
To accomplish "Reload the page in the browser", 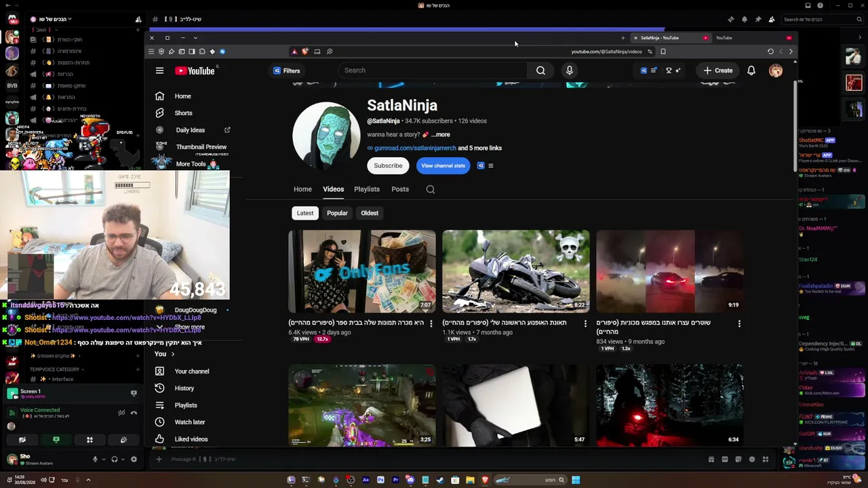I will click(770, 52).
